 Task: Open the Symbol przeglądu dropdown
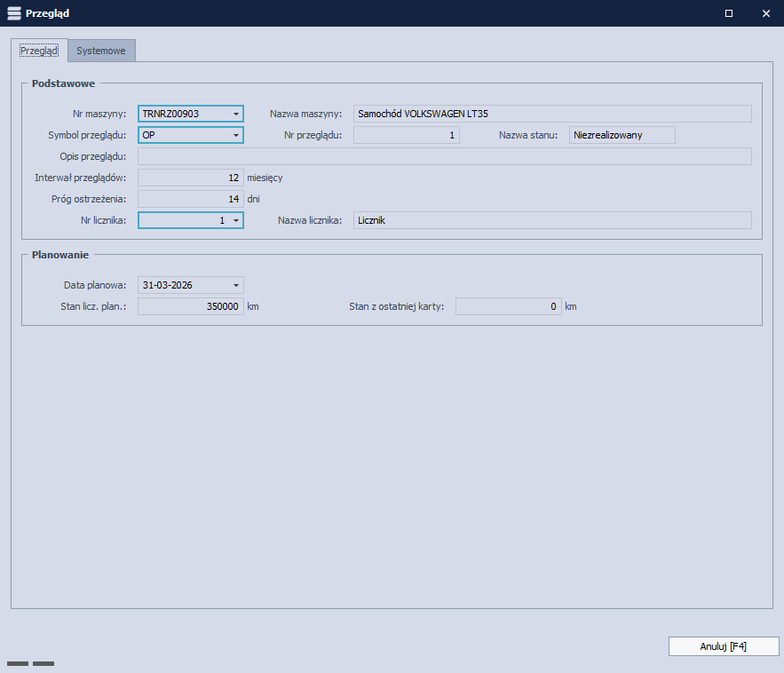click(x=236, y=135)
